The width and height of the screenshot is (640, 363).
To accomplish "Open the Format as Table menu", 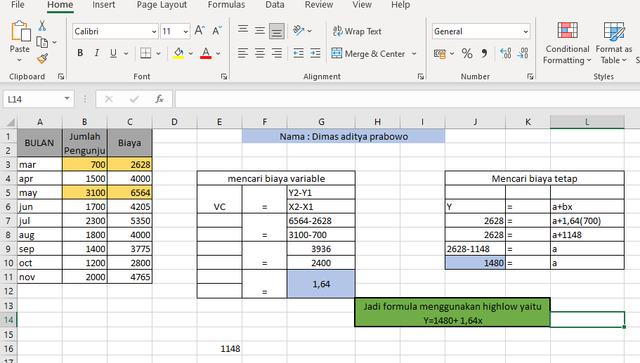I will click(614, 43).
